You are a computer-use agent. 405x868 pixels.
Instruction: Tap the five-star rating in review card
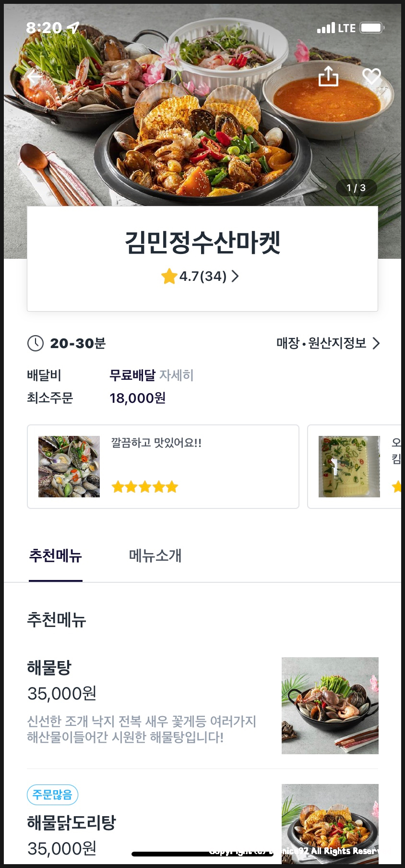(145, 487)
